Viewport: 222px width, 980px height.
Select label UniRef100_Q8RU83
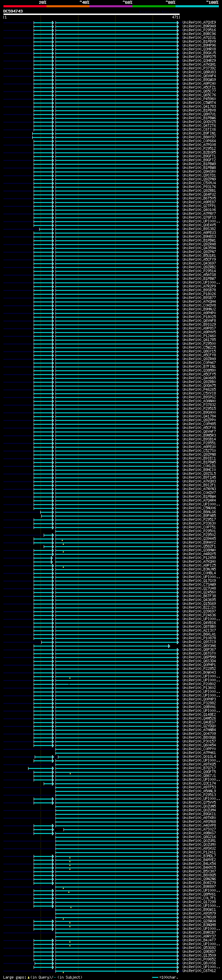tap(199, 72)
